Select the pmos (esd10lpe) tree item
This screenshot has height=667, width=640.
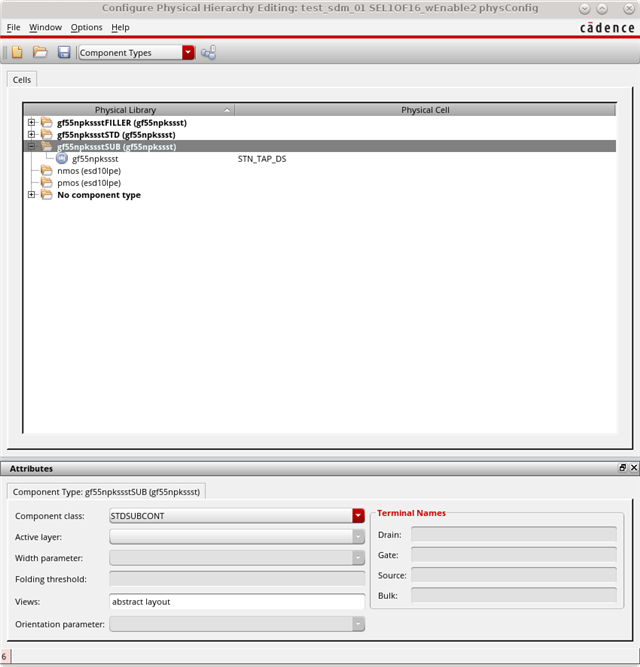pyautogui.click(x=89, y=183)
